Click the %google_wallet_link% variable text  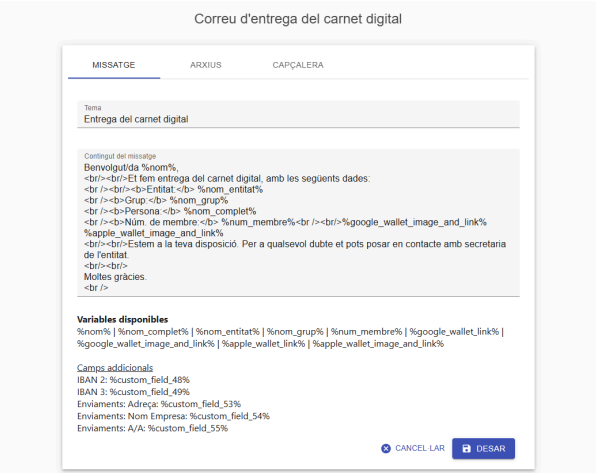click(454, 332)
